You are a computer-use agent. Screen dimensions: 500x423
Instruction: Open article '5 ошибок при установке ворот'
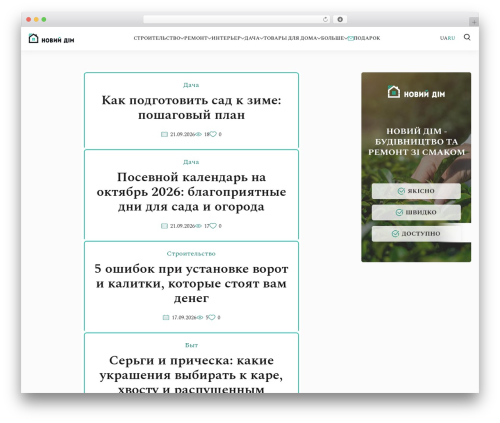(191, 283)
